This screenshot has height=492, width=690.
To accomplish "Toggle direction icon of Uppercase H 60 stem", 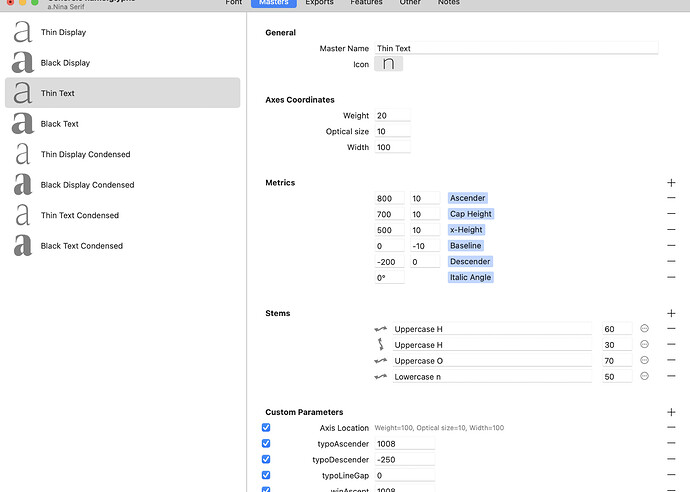I will pyautogui.click(x=381, y=329).
